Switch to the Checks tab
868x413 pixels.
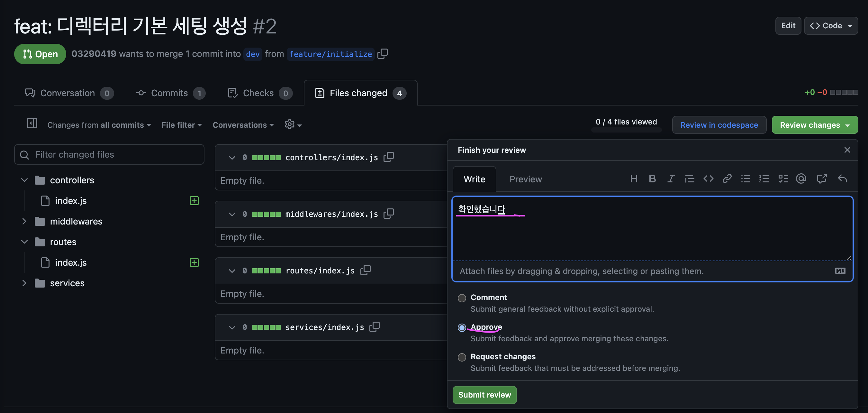click(x=260, y=93)
